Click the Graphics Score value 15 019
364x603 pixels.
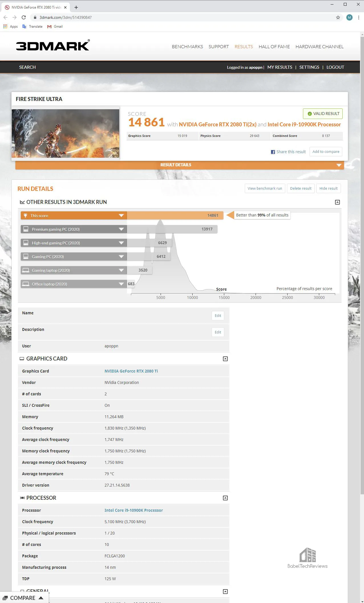point(182,136)
